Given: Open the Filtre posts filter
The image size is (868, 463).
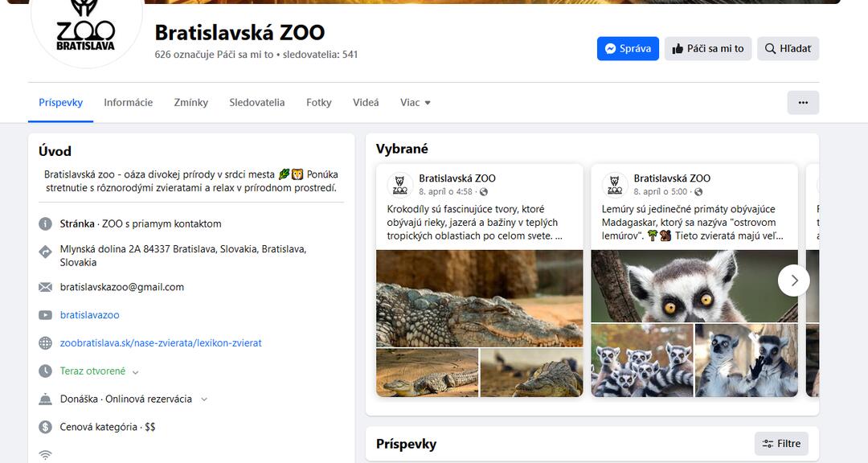Looking at the screenshot, I should pos(781,444).
